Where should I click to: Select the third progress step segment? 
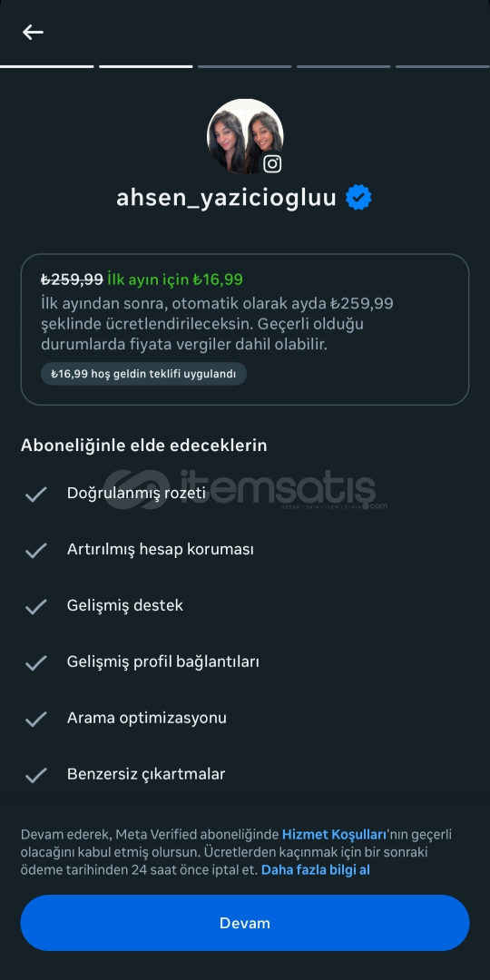click(245, 66)
